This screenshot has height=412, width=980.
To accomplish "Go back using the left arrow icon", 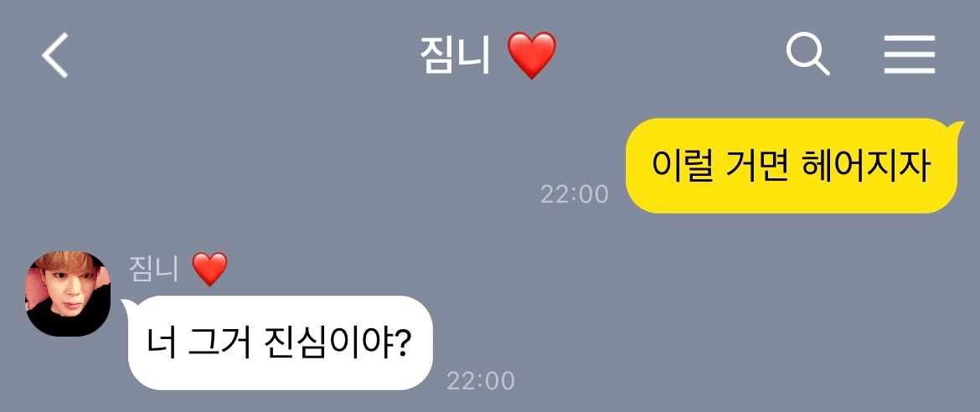I will pyautogui.click(x=55, y=55).
